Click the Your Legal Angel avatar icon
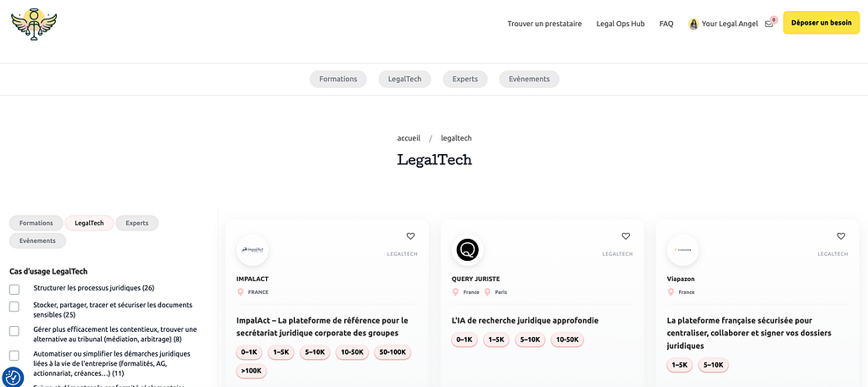The image size is (868, 387). point(693,24)
